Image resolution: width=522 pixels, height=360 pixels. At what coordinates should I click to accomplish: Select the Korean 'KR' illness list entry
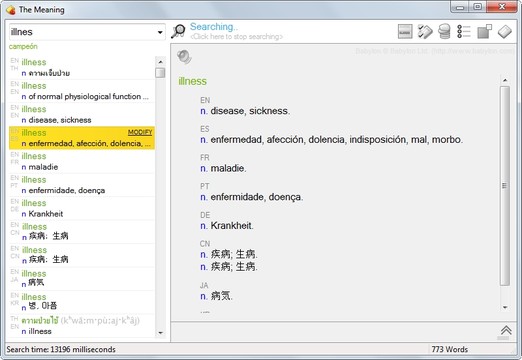pyautogui.click(x=82, y=302)
